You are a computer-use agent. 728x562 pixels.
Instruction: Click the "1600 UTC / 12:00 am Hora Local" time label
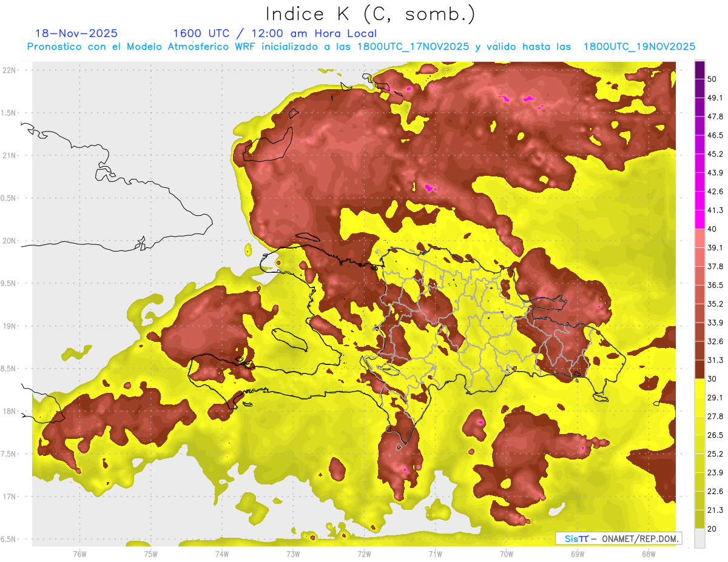click(275, 33)
